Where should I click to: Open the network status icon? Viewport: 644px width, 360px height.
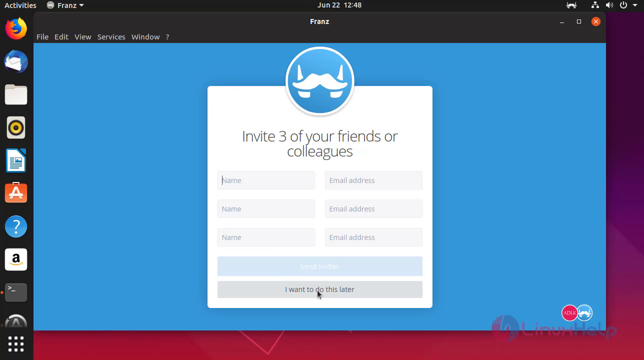(x=595, y=5)
